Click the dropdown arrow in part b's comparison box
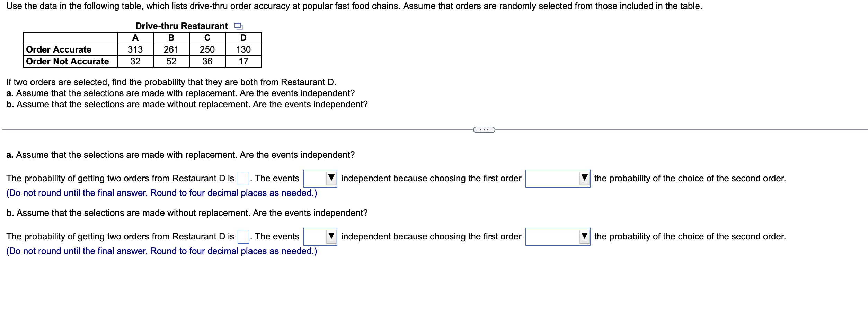 pos(585,237)
